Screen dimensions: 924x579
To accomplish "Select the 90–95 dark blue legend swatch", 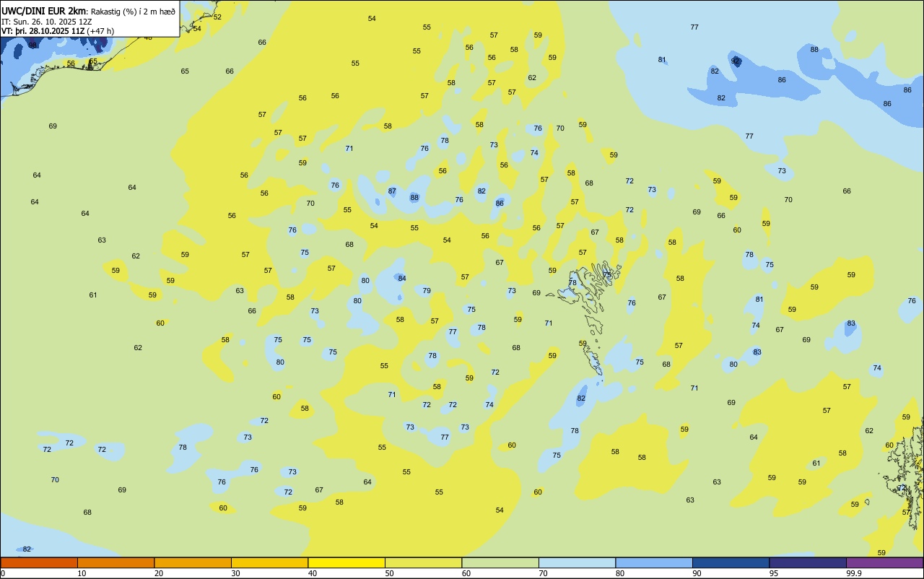I will click(x=731, y=562).
